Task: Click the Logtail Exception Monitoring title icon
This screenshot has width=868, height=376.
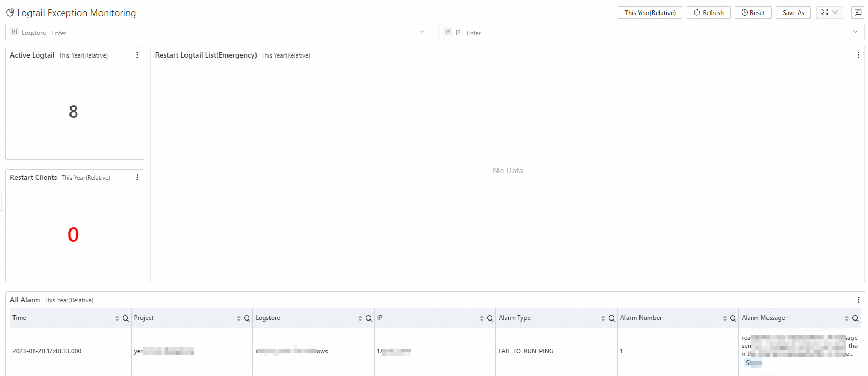Action: (10, 12)
